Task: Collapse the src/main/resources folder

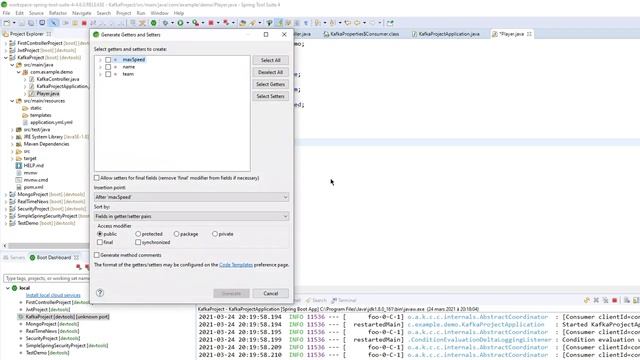Action: 12,101
